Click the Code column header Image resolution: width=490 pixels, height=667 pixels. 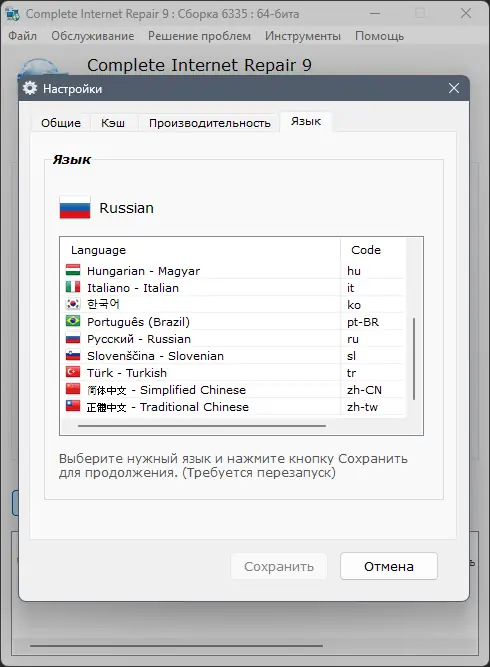(373, 250)
